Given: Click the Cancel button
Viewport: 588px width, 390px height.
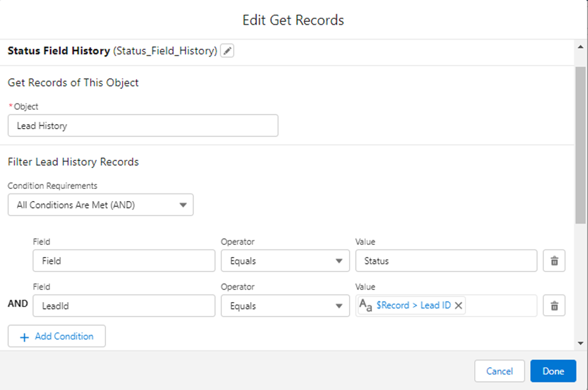Looking at the screenshot, I should point(499,371).
